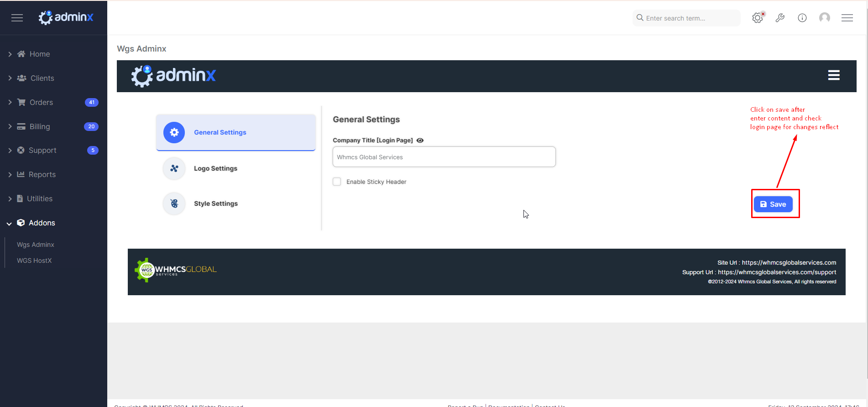Click the Logo Settings round icon
Image resolution: width=868 pixels, height=407 pixels.
tap(174, 168)
